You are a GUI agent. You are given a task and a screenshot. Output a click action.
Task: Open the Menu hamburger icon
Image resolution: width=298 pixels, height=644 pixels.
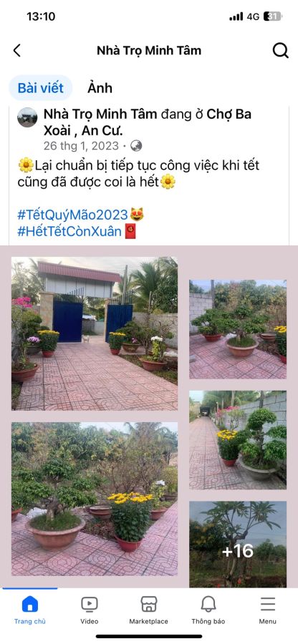click(x=268, y=605)
